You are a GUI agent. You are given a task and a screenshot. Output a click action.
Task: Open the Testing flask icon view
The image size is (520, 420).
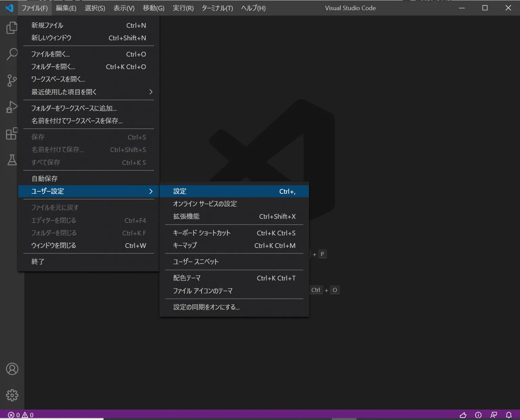[x=12, y=160]
